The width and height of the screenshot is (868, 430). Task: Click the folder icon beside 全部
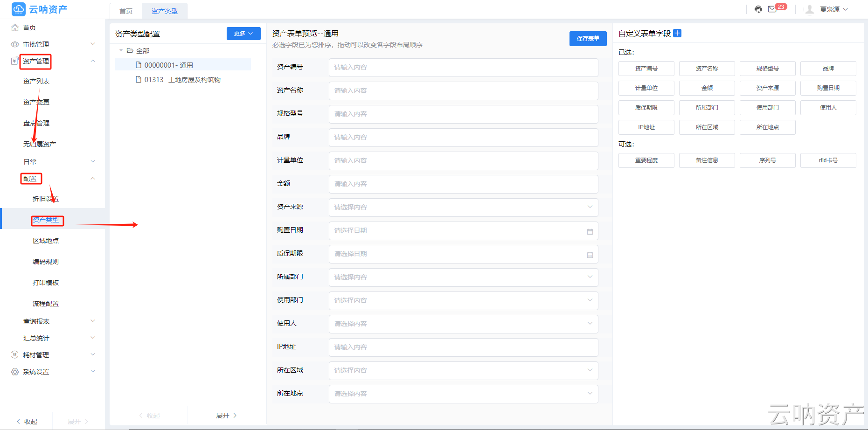click(130, 50)
